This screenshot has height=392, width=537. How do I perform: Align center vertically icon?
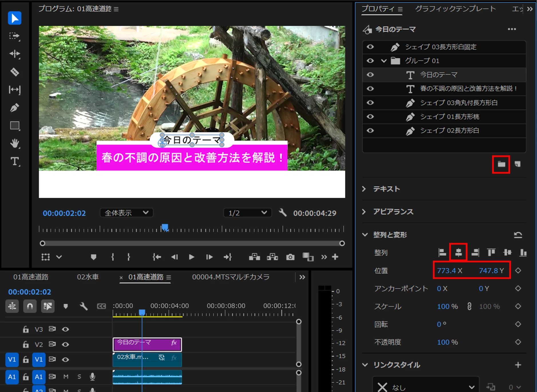507,252
